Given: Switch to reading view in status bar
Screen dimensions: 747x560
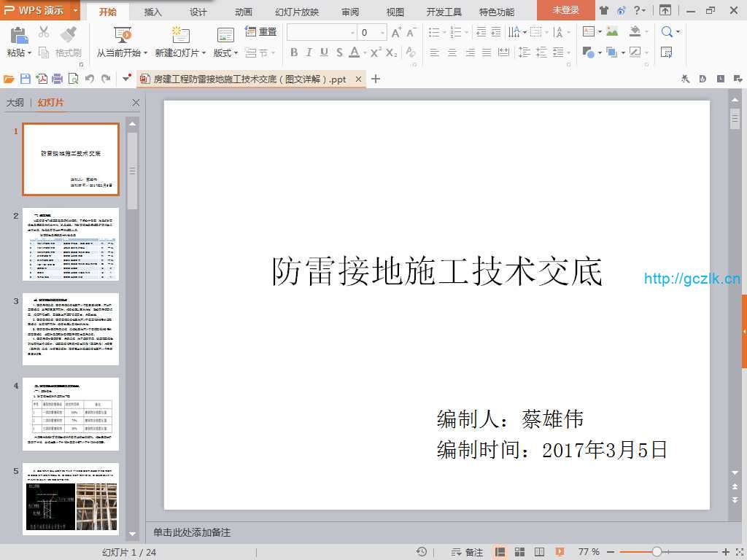Looking at the screenshot, I should 540,552.
